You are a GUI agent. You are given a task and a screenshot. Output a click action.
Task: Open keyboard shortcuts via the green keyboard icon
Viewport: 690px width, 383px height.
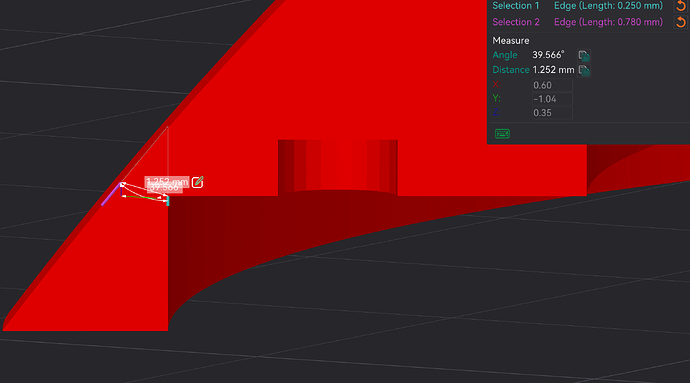click(x=502, y=134)
